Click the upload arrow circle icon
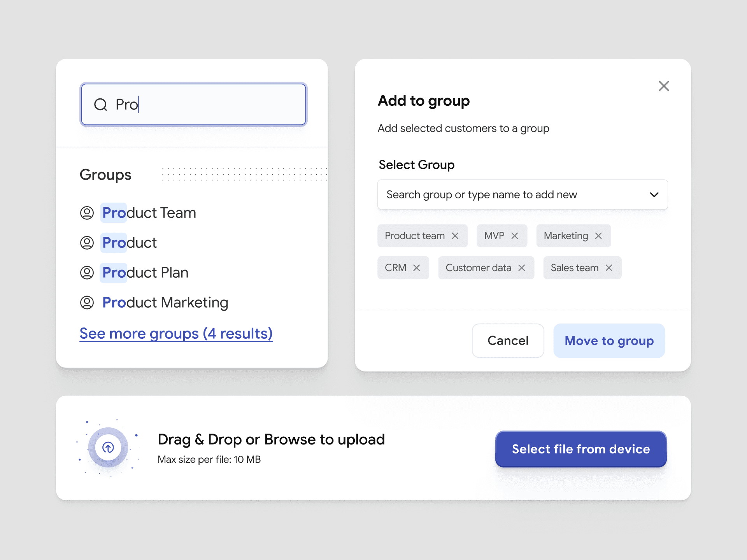Image resolution: width=747 pixels, height=560 pixels. [x=108, y=448]
